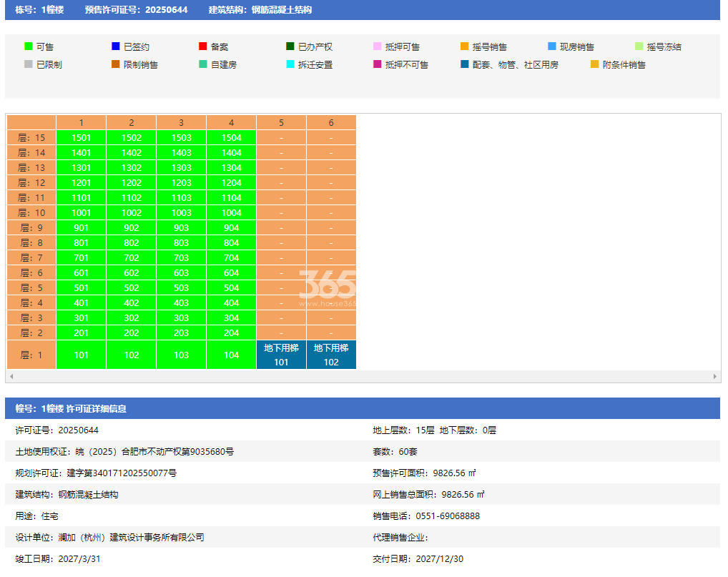Image resolution: width=728 pixels, height=577 pixels.
Task: Click the light blue 现房销售 legend swatch
Action: (551, 46)
